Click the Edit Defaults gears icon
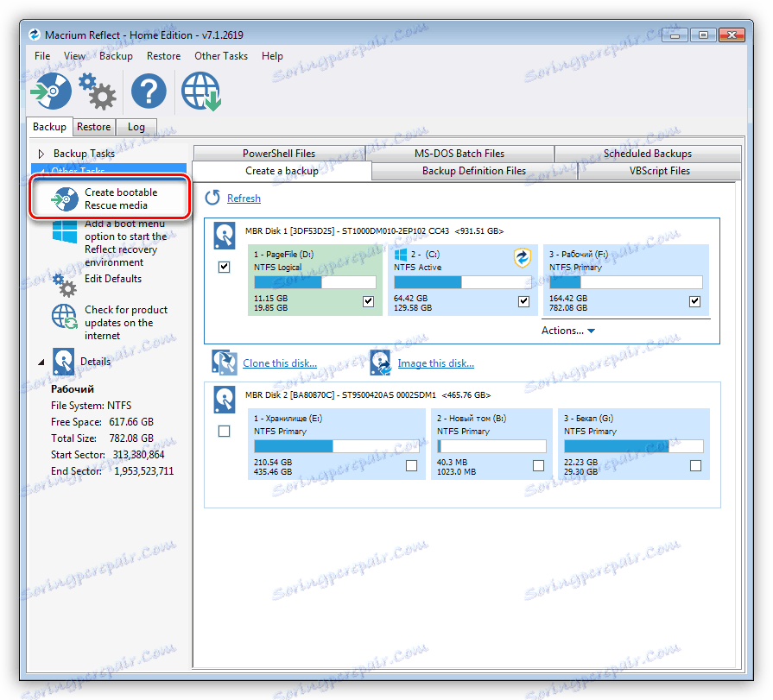 click(x=65, y=285)
